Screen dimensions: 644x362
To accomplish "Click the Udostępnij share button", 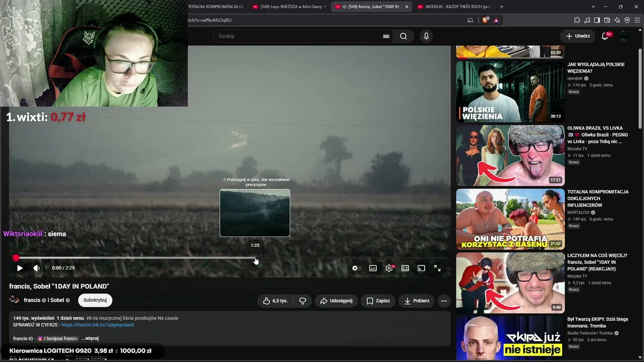I will coord(336,301).
